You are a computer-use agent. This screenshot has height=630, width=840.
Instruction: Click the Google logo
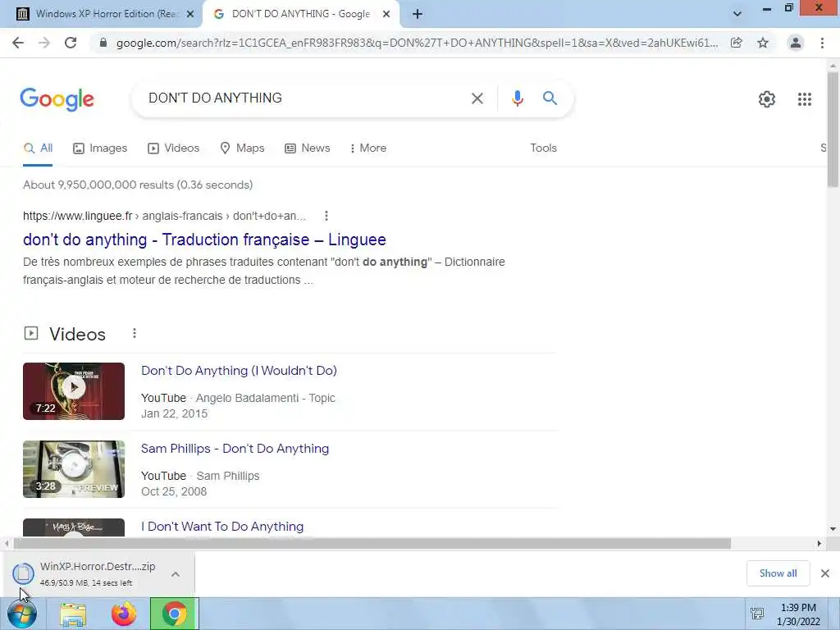(57, 99)
